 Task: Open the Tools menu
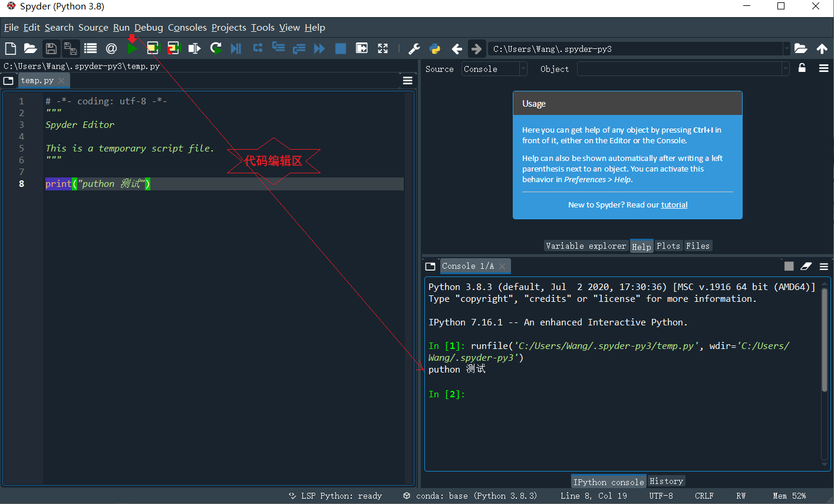(263, 28)
